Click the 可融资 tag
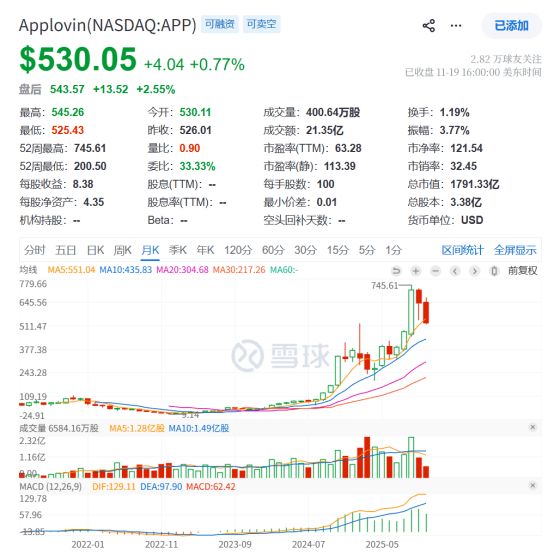Image resolution: width=554 pixels, height=553 pixels. click(220, 24)
